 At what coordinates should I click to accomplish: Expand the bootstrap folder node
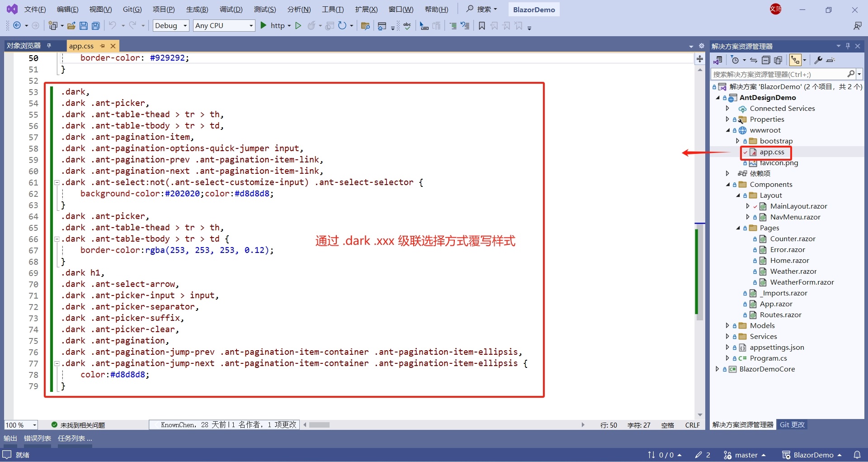point(738,141)
